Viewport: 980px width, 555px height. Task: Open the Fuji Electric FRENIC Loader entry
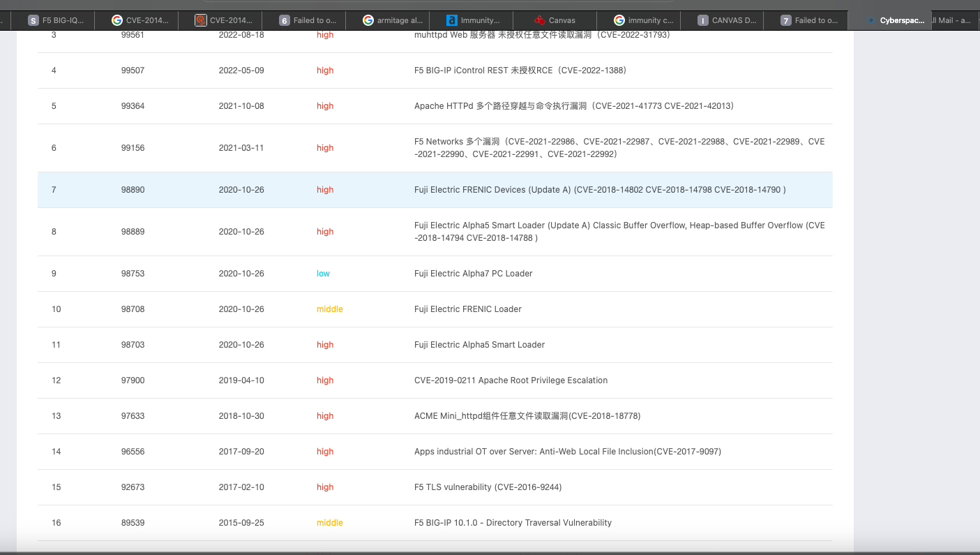[x=468, y=309]
